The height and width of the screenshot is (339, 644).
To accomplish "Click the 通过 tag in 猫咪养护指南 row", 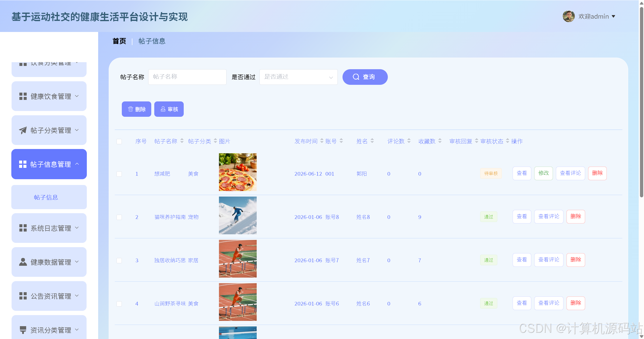I will coord(488,217).
